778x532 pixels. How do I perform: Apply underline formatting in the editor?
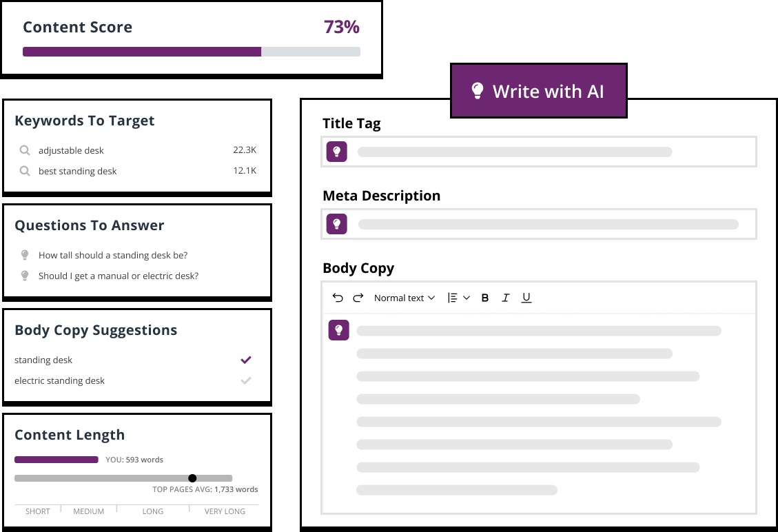tap(526, 297)
